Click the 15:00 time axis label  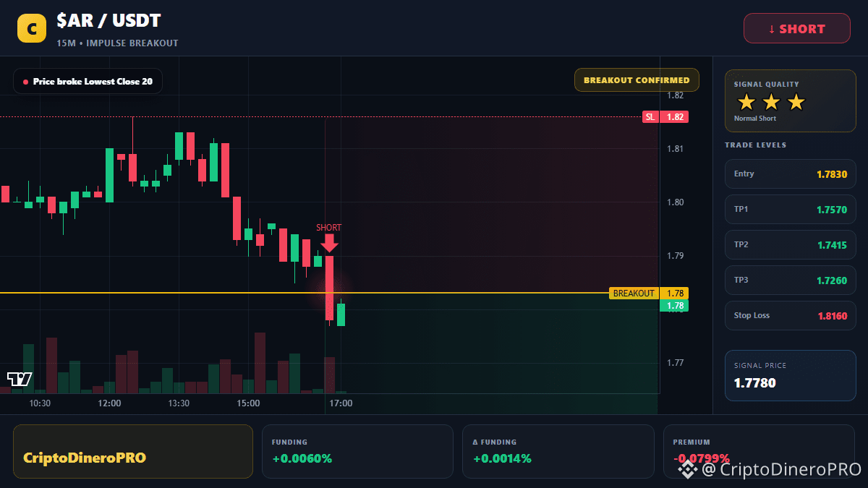click(248, 403)
